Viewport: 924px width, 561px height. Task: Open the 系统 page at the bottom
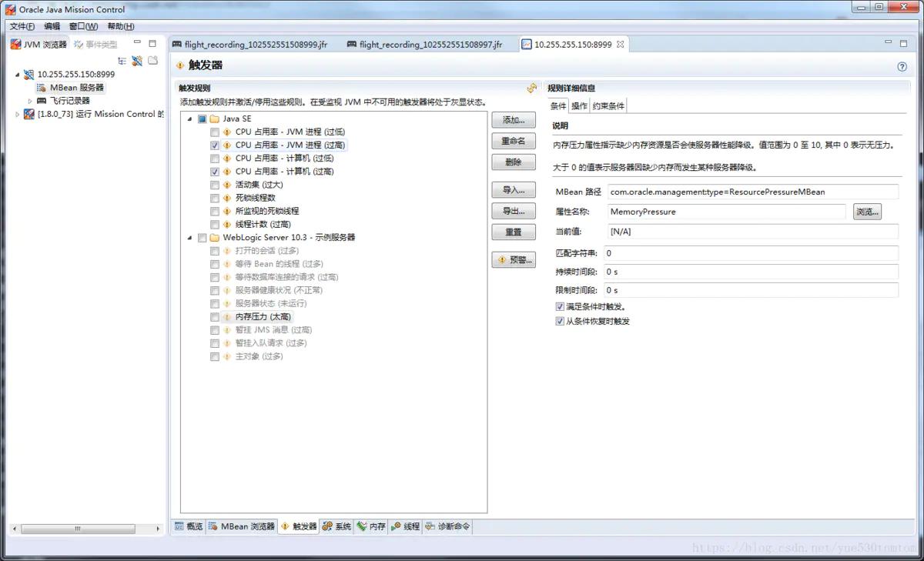(x=337, y=526)
